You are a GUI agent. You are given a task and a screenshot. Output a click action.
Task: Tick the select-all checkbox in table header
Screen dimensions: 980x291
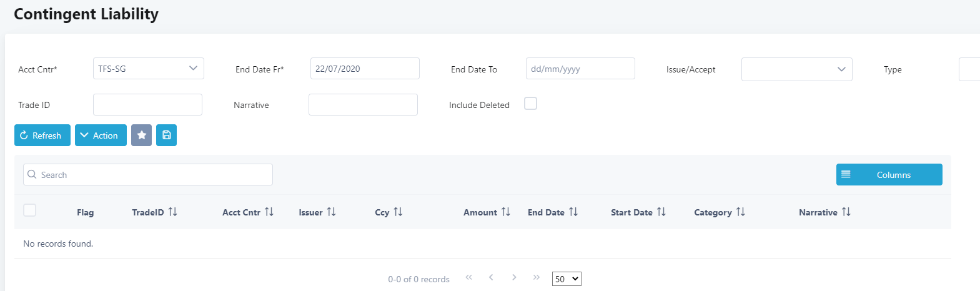pos(29,210)
